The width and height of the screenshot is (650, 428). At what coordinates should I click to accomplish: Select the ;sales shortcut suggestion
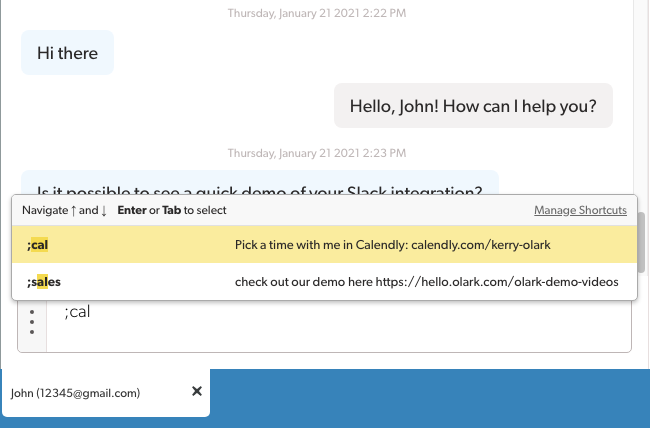[x=120, y=281]
